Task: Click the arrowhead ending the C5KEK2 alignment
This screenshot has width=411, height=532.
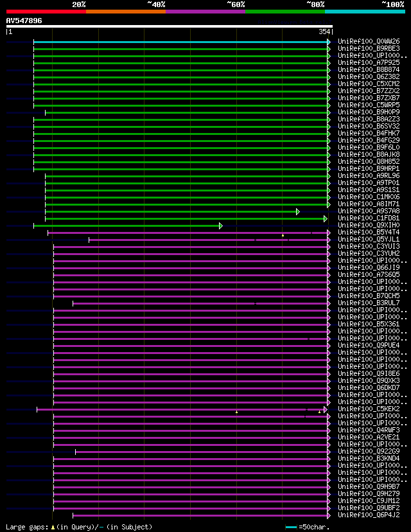Action: coord(326,410)
